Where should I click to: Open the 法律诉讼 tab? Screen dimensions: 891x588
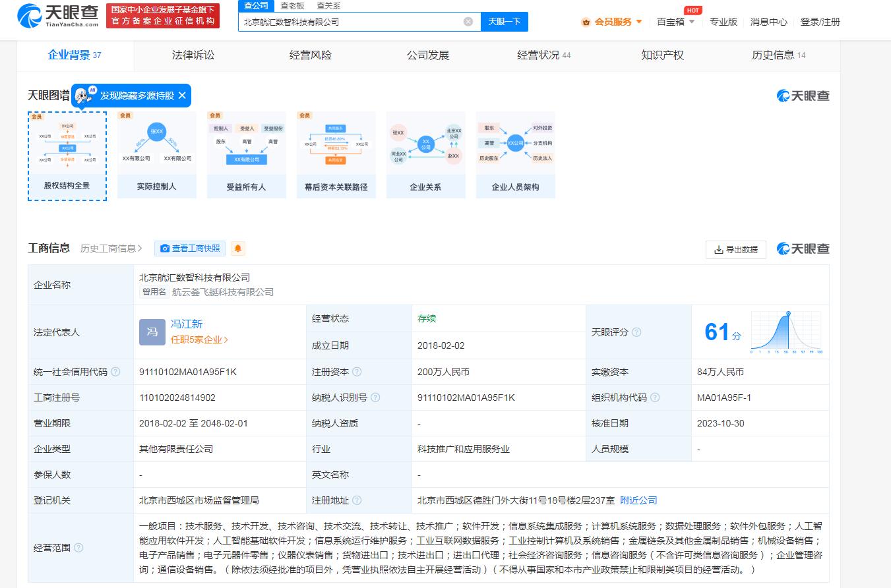point(193,55)
